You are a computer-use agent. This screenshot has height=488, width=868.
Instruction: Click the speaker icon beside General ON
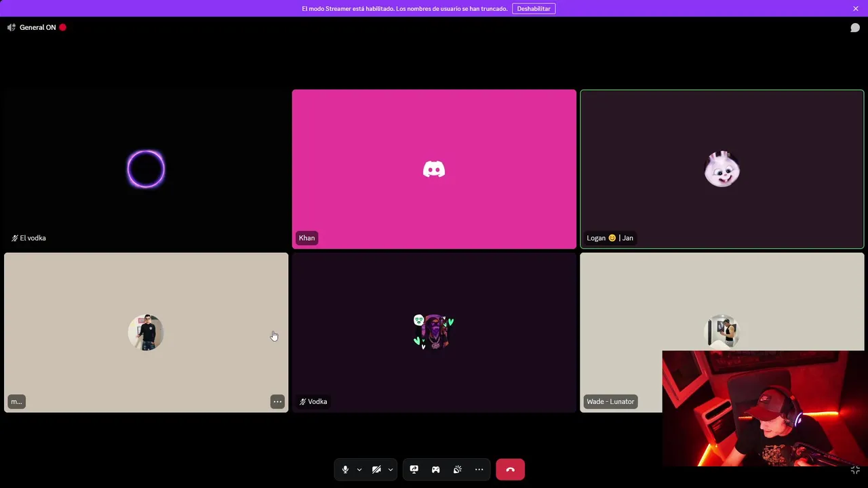11,28
